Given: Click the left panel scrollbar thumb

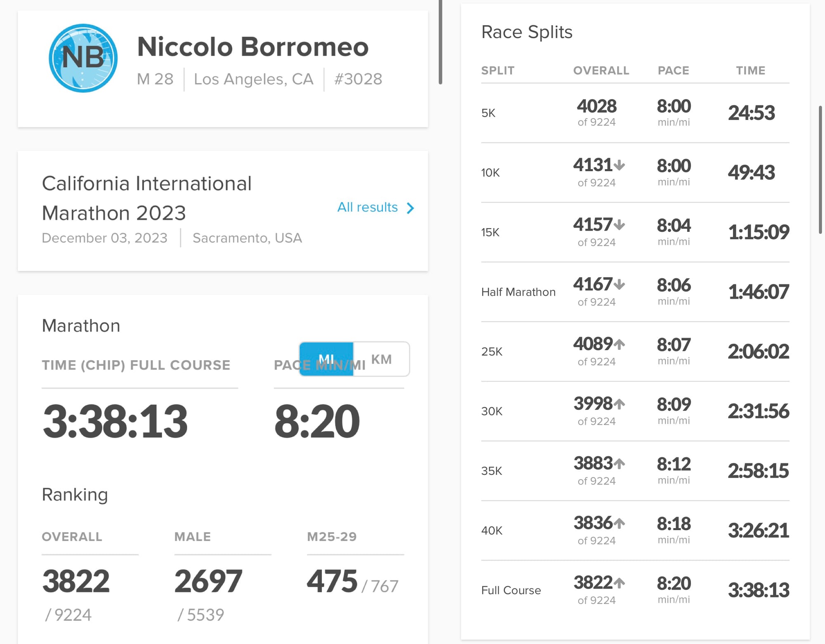Looking at the screenshot, I should [440, 41].
